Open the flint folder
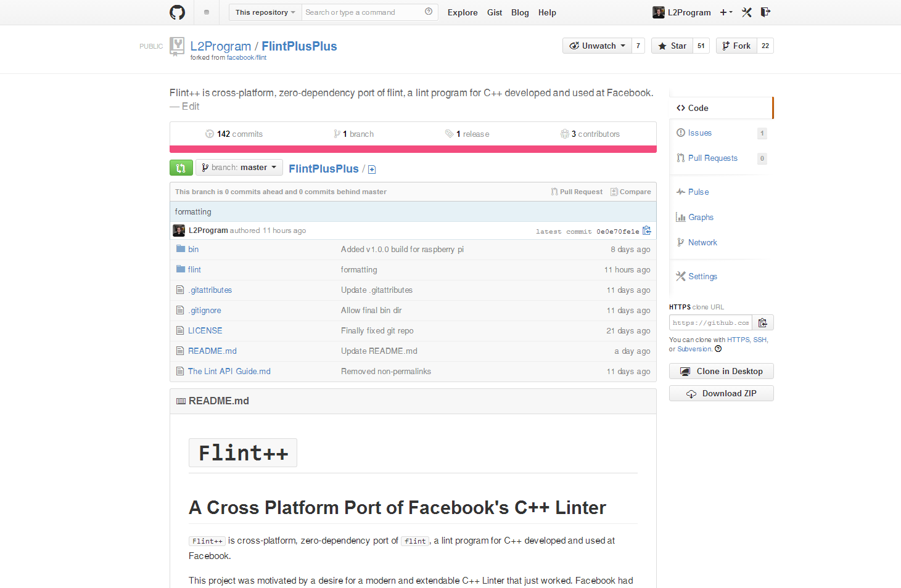 pos(194,269)
